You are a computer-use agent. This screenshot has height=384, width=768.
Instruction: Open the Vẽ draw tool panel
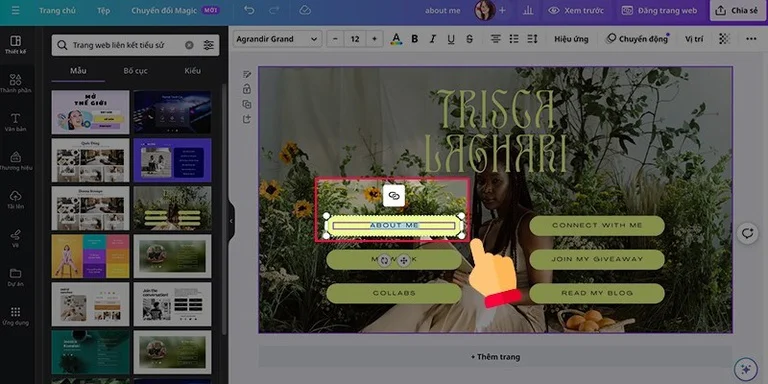(x=16, y=239)
